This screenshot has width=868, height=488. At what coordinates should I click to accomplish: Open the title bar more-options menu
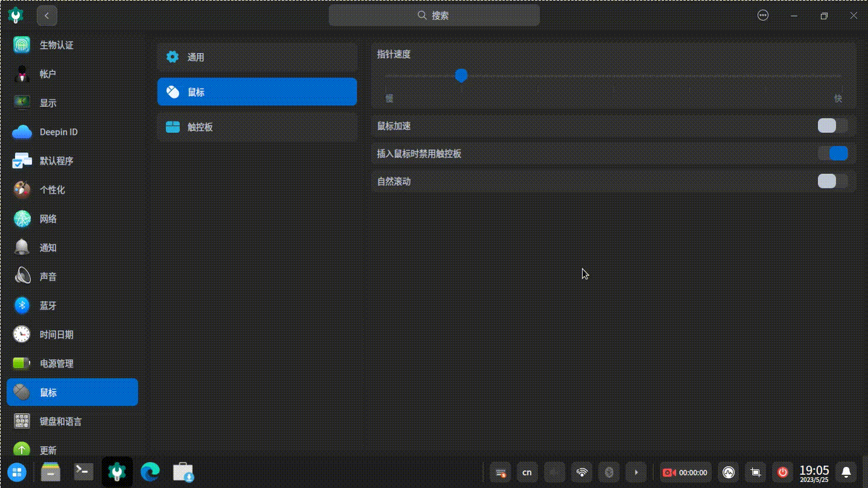click(763, 16)
